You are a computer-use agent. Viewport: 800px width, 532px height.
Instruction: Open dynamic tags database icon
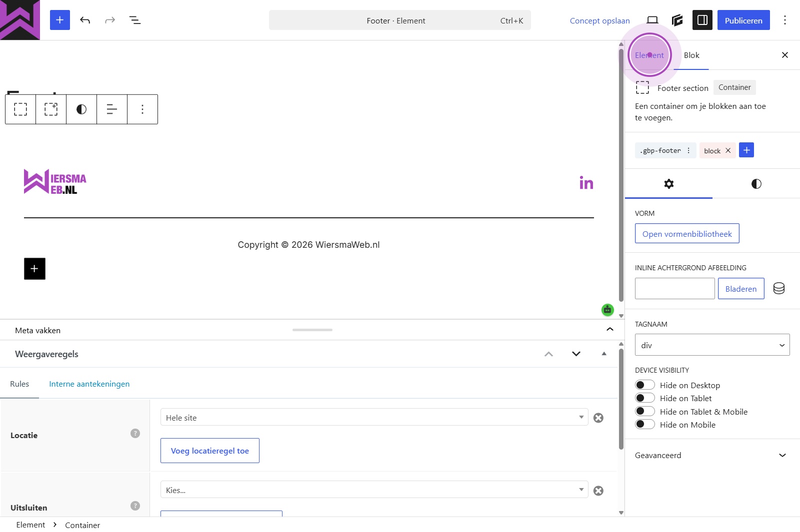point(779,288)
